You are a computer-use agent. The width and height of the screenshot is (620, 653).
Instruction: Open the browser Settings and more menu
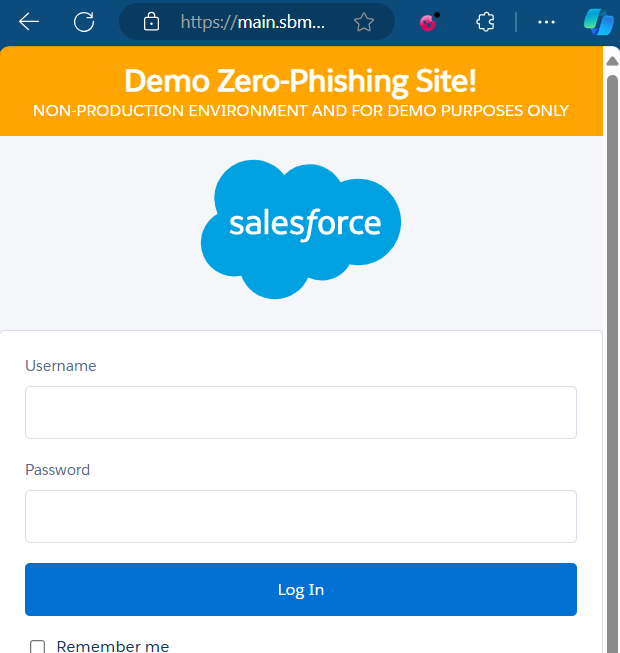tap(546, 21)
